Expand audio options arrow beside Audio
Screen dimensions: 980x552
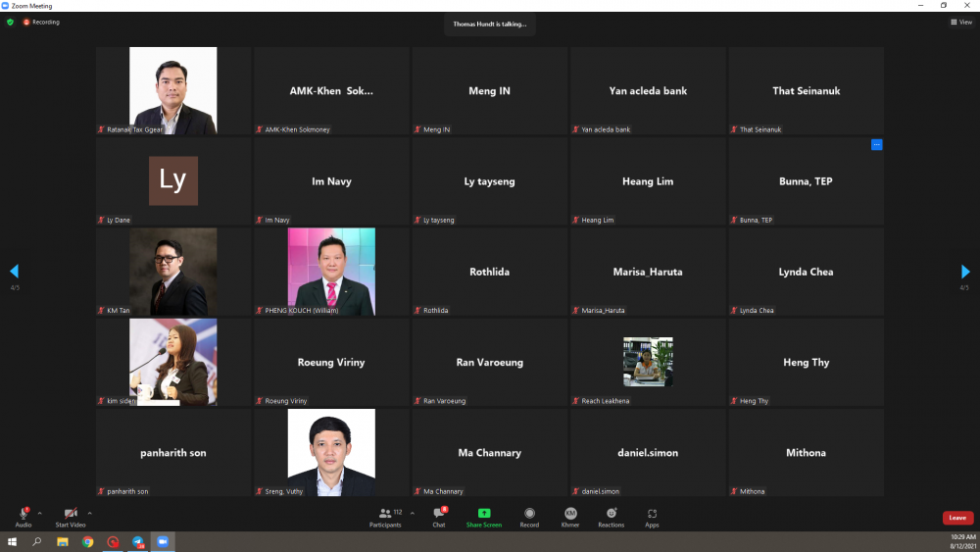point(40,513)
